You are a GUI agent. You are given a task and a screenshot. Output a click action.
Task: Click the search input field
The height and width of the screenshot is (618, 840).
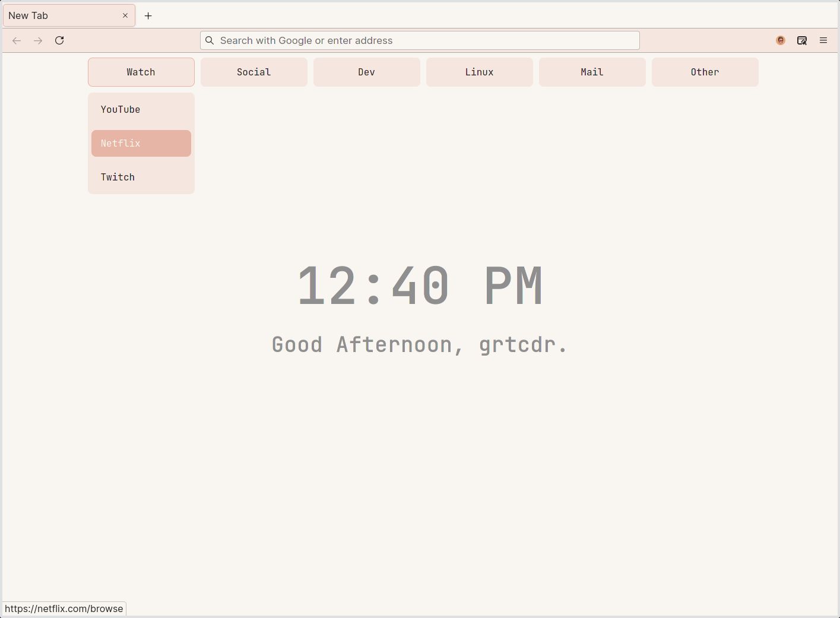click(419, 40)
